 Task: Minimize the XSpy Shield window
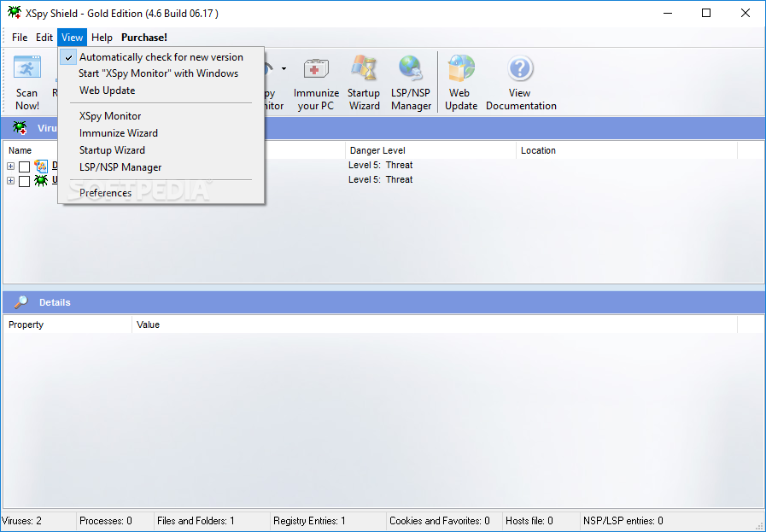(668, 13)
